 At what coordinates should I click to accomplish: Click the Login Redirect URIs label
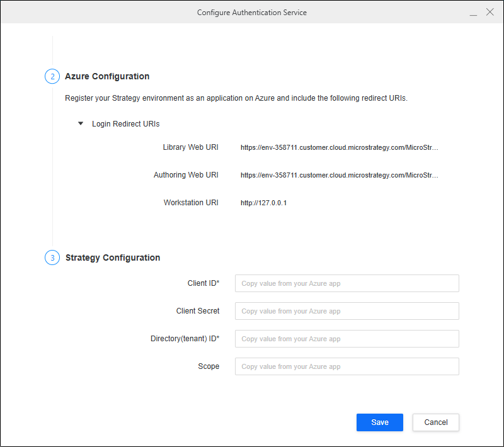[x=125, y=124]
